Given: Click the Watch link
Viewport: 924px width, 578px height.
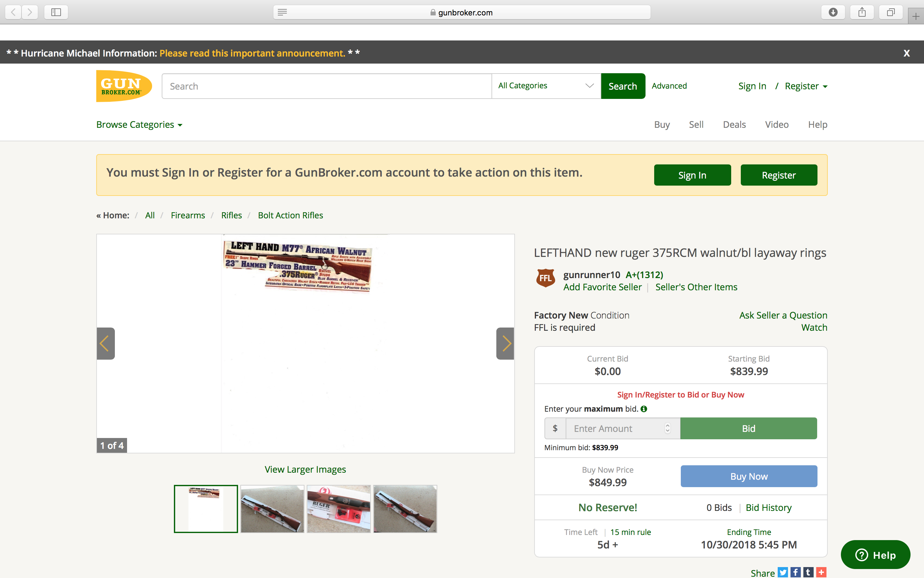Looking at the screenshot, I should [814, 327].
